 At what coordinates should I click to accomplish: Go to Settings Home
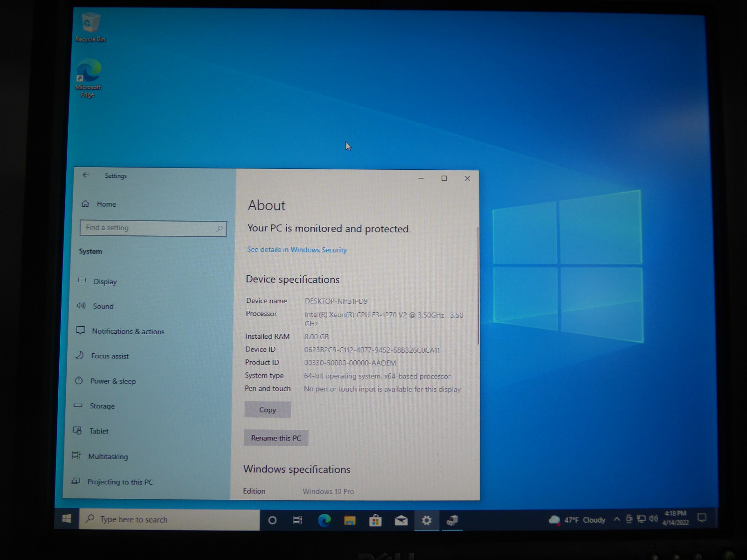pyautogui.click(x=99, y=204)
